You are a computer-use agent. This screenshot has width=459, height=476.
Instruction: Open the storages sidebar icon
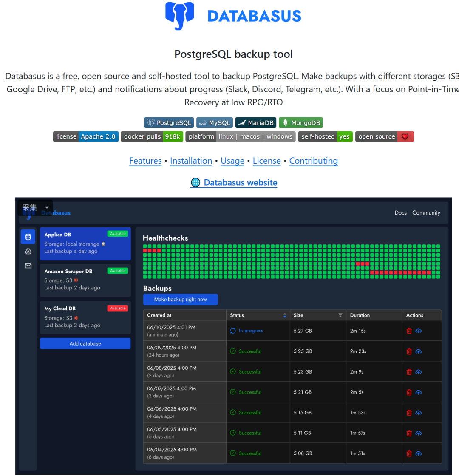[28, 251]
